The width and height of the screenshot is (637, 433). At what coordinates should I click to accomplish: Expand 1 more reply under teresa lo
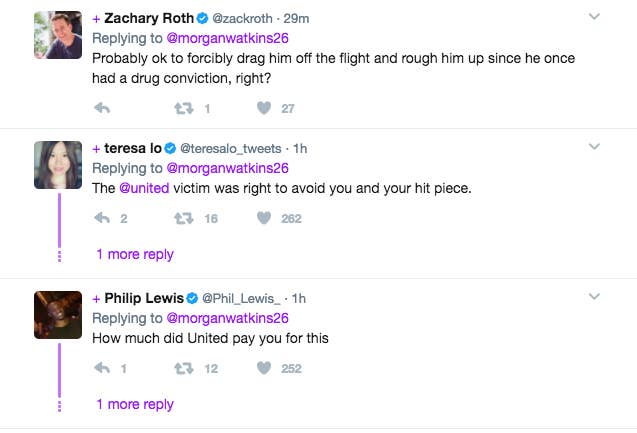(x=135, y=254)
